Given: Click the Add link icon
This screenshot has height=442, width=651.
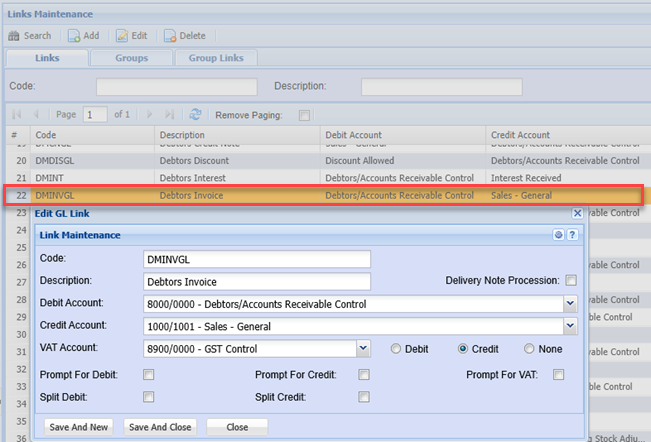Looking at the screenshot, I should [75, 36].
